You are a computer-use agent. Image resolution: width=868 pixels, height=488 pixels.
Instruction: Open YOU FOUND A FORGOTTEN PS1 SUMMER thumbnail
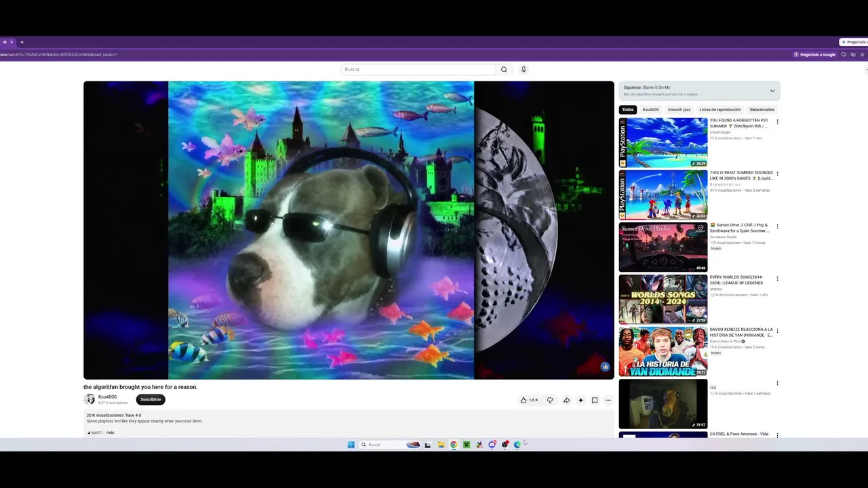(x=663, y=142)
